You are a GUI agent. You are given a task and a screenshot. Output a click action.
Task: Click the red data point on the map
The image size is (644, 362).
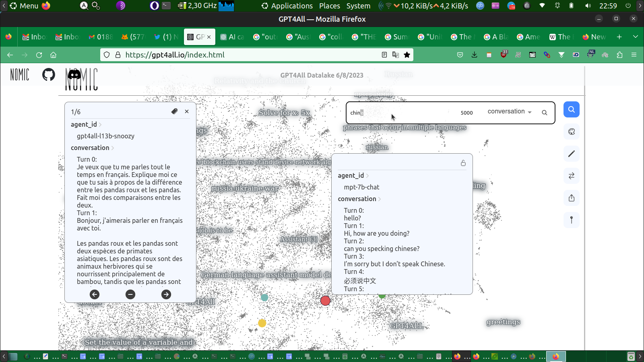click(325, 300)
